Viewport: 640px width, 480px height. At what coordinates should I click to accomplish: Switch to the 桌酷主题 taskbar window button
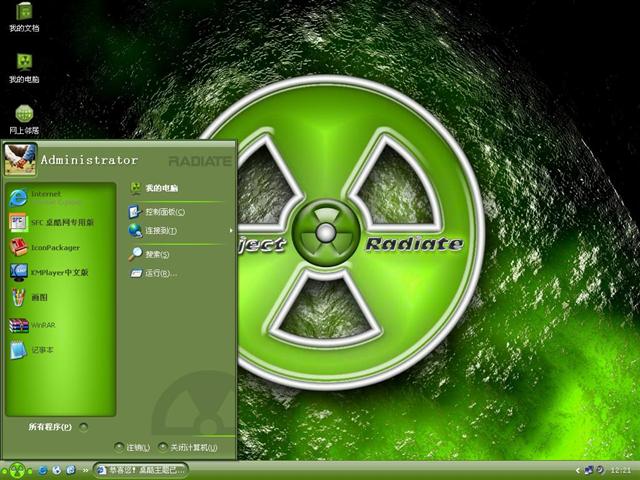point(141,470)
